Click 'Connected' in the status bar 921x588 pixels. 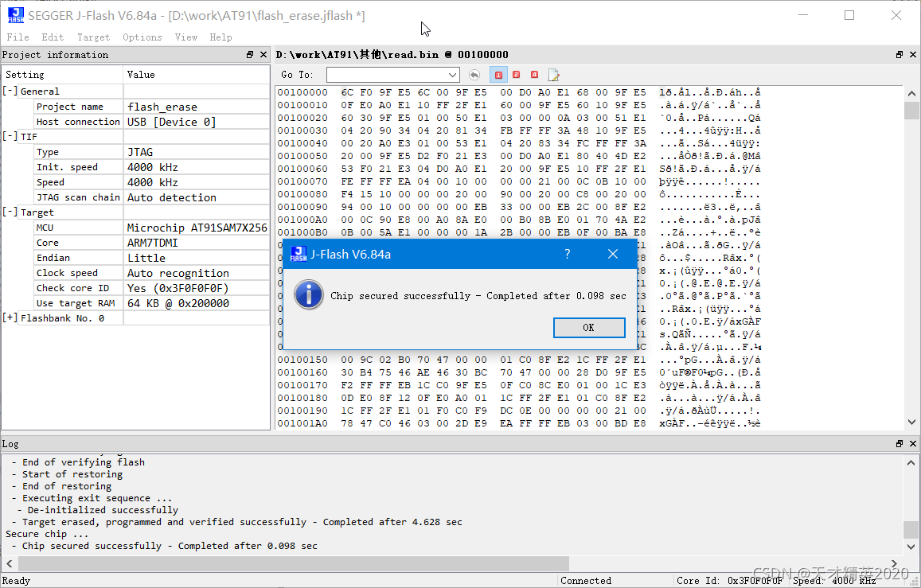click(586, 580)
